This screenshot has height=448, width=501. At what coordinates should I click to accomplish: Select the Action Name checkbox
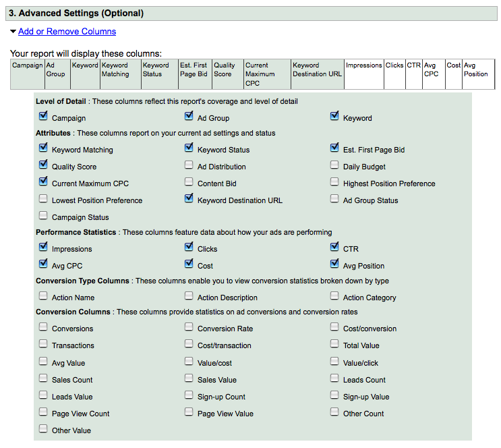pyautogui.click(x=44, y=296)
